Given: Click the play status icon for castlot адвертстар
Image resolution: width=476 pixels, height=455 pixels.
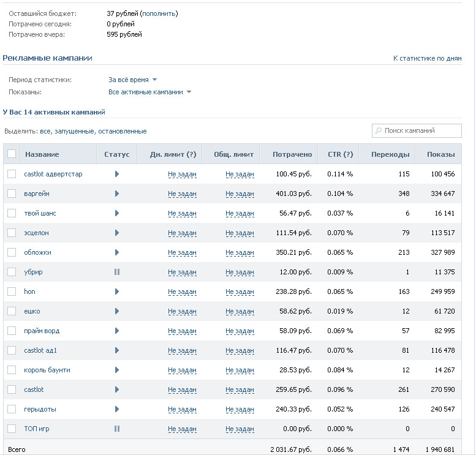Looking at the screenshot, I should tap(117, 174).
